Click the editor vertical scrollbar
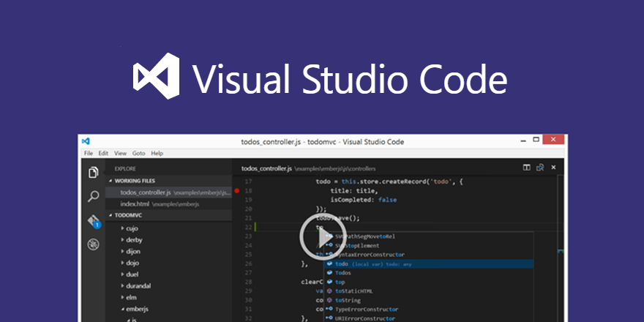This screenshot has height=322, width=644. coord(561,249)
